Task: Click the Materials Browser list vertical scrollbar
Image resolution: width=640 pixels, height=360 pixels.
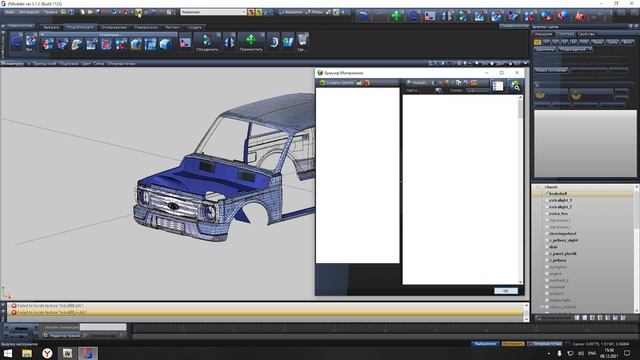Action: coord(520,189)
